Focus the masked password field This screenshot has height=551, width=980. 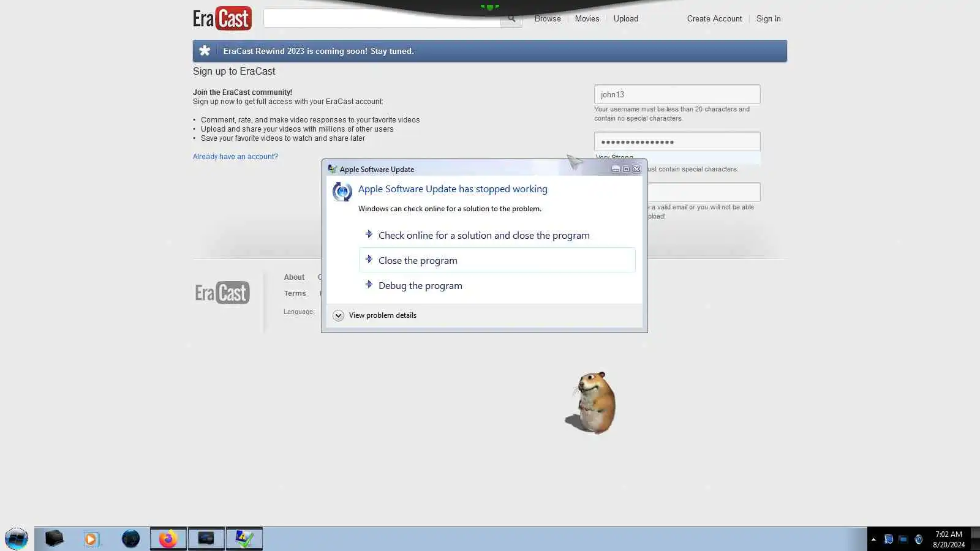click(677, 141)
